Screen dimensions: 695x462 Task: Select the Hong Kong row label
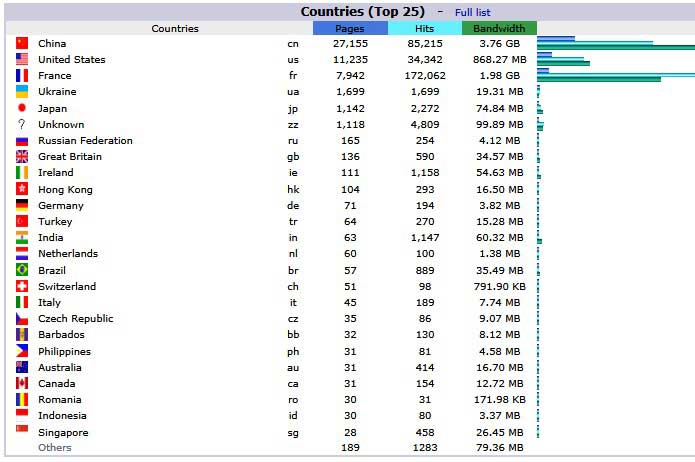(x=65, y=189)
